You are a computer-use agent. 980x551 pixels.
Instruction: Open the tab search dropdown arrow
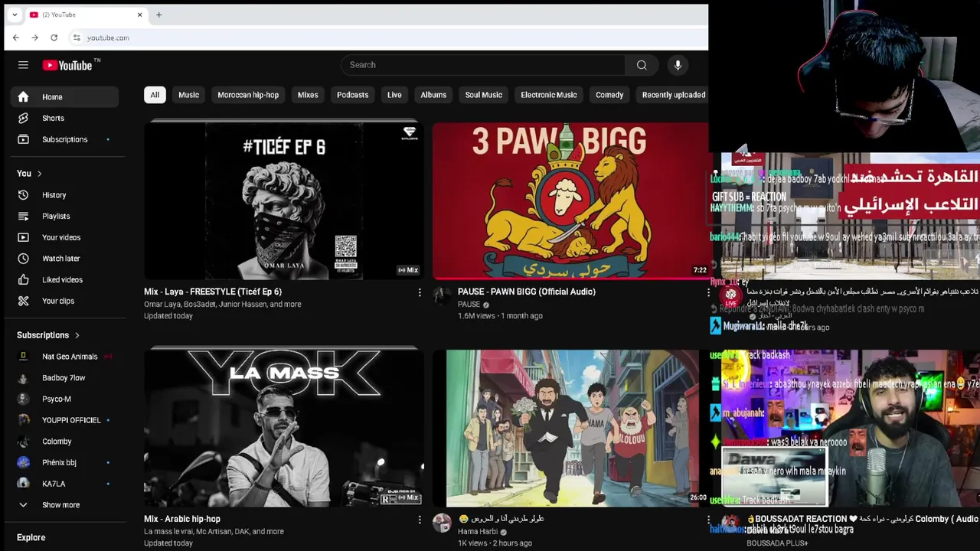(14, 15)
